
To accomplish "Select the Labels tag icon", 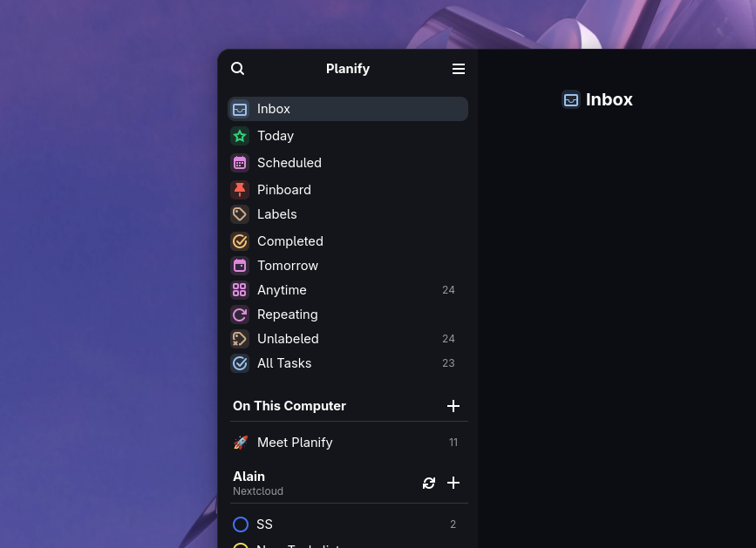I will coord(240,214).
